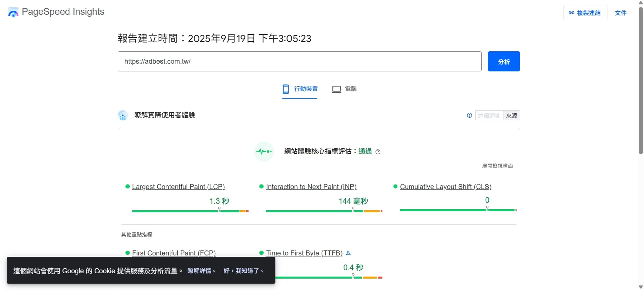
Task: Open the help icon next to 通過
Action: click(378, 152)
